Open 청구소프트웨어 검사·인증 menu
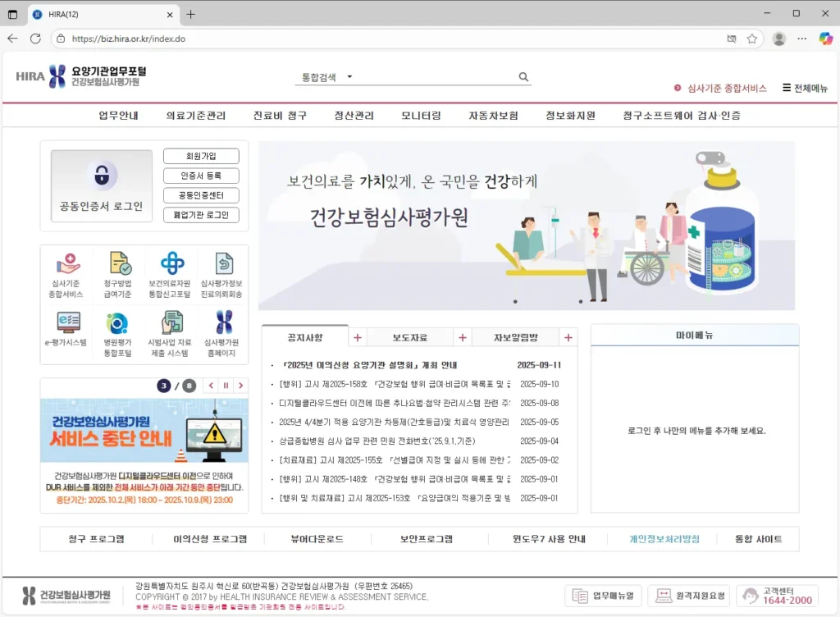Screen dimensions: 840x617 coord(682,116)
